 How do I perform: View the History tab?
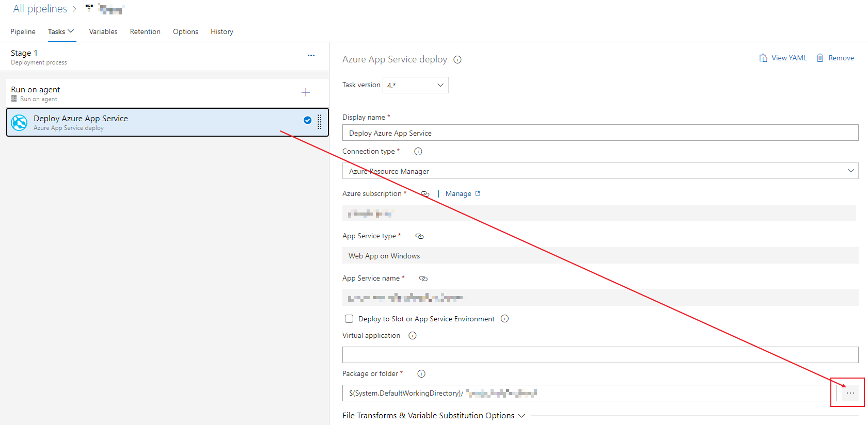(x=222, y=31)
